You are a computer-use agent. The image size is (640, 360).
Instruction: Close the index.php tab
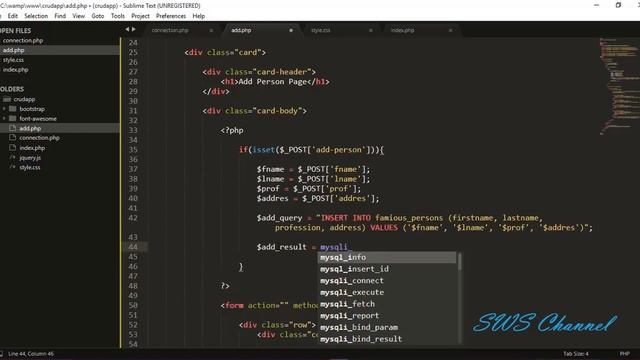pos(450,30)
